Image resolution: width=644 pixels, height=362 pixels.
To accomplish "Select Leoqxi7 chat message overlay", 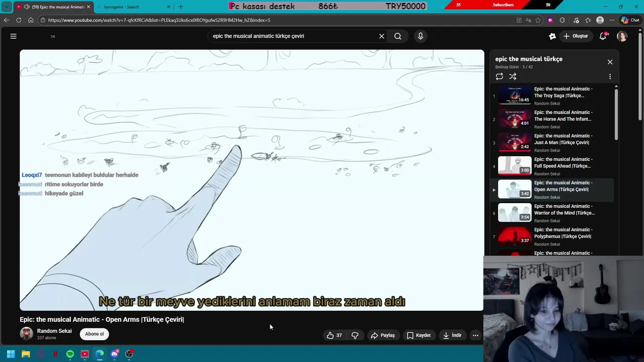I will [x=80, y=175].
